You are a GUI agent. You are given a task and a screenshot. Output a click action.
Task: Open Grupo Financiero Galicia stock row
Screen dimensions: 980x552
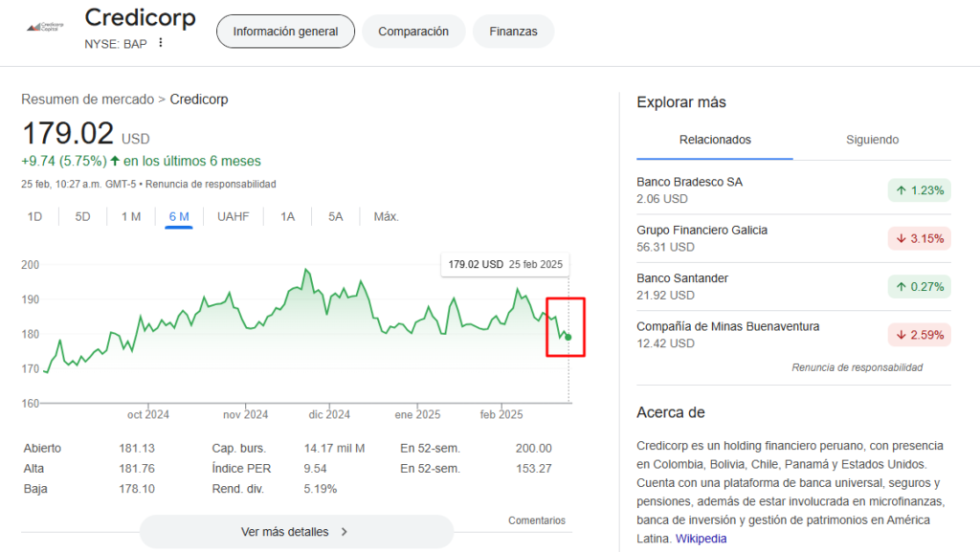click(x=793, y=238)
